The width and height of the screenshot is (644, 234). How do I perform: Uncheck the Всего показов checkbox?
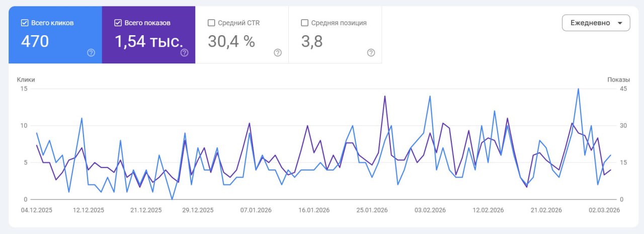point(118,23)
